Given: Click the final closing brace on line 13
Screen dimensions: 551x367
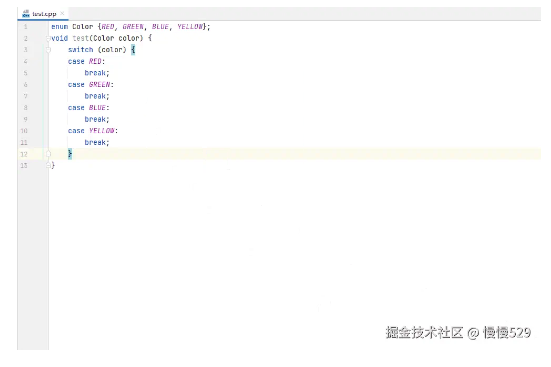Looking at the screenshot, I should [53, 166].
